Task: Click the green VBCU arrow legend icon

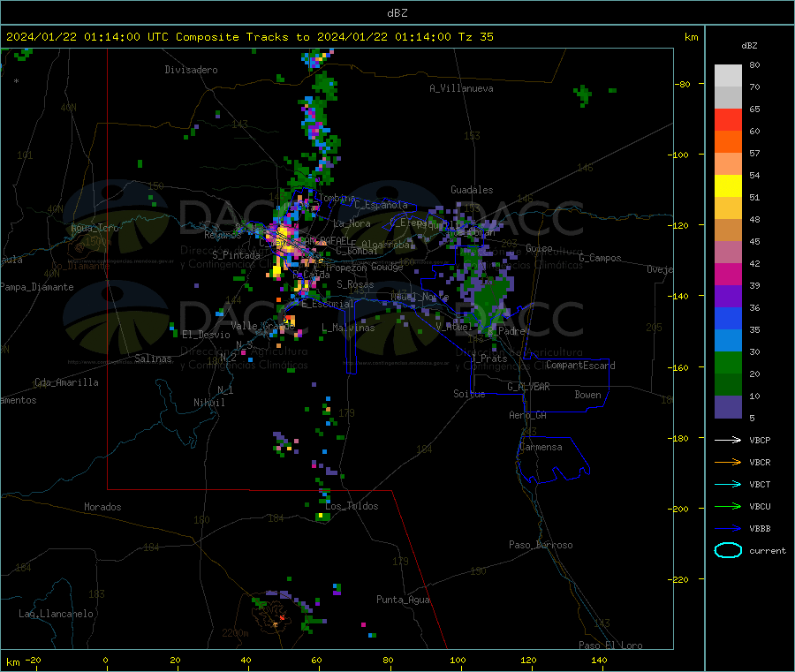Action: pos(728,506)
